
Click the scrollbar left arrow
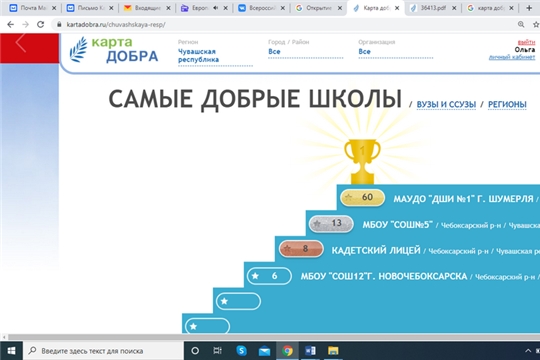[x=4, y=337]
